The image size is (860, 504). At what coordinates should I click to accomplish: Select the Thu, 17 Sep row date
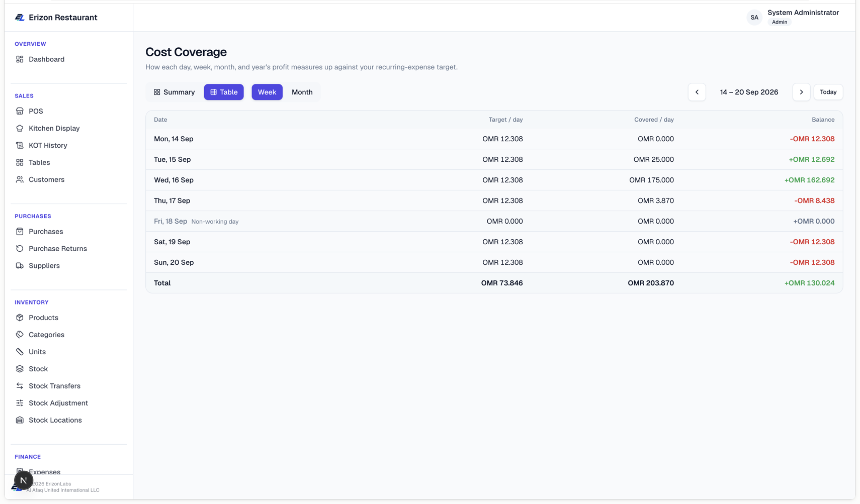[172, 200]
